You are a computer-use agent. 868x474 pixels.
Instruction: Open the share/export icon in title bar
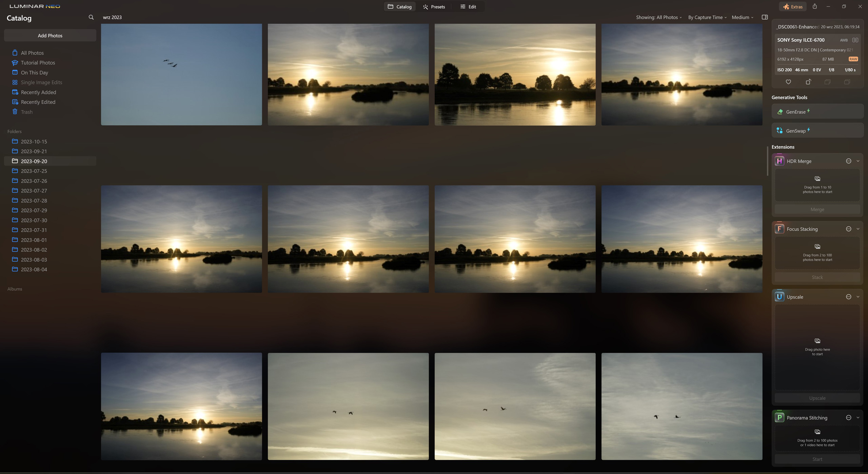815,6
